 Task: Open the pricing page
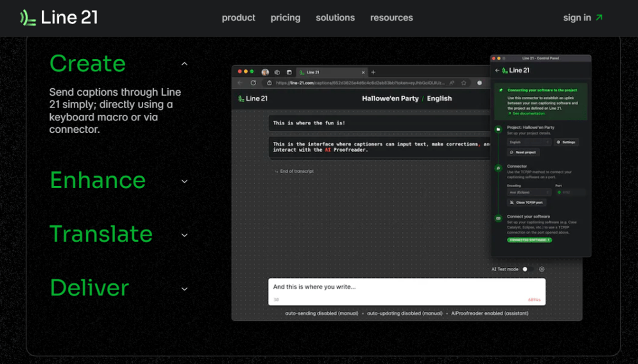coord(286,18)
